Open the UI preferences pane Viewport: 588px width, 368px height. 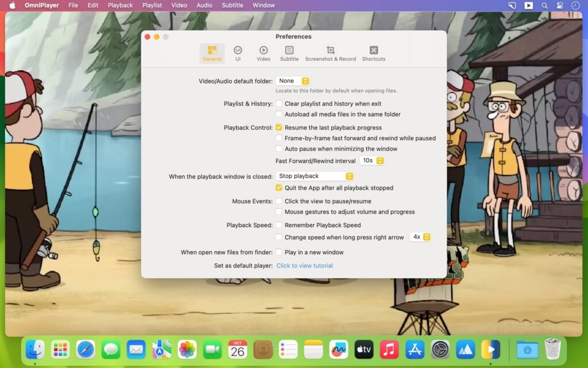tap(238, 53)
